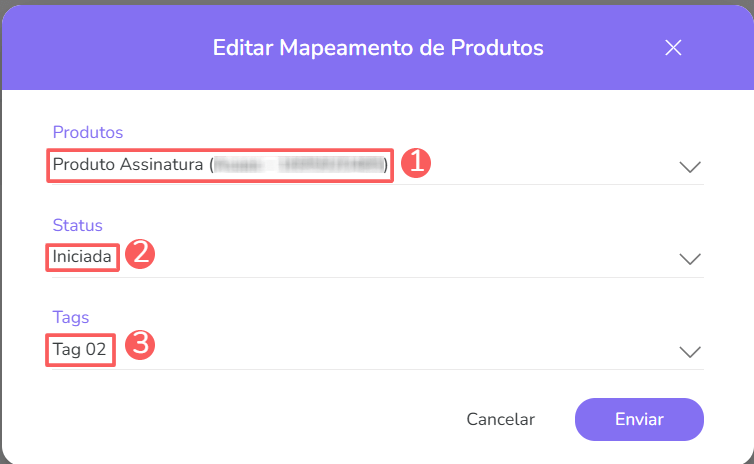Click the Tag 02 value
Viewport: 754px width, 464px height.
(x=80, y=350)
